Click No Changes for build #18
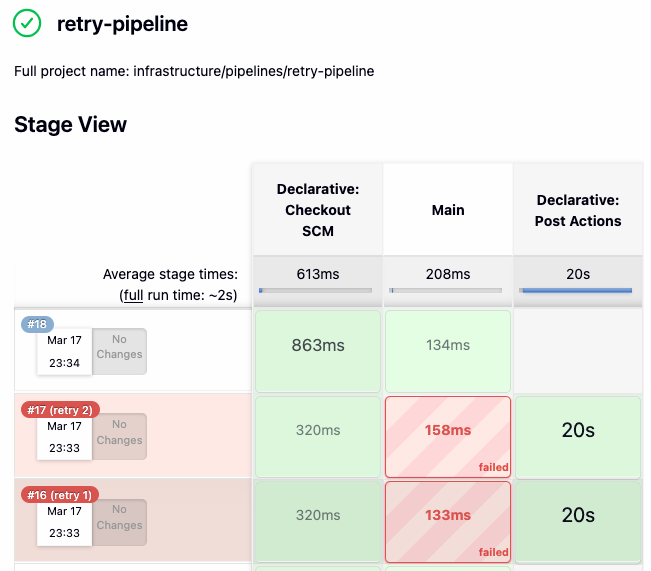The image size is (651, 571). pos(120,348)
